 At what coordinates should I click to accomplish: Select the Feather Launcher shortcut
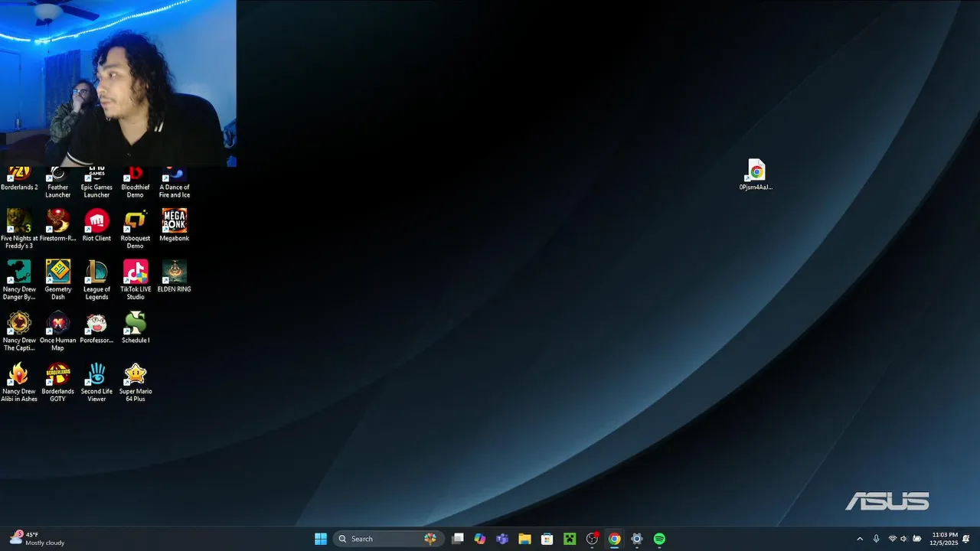pos(57,183)
